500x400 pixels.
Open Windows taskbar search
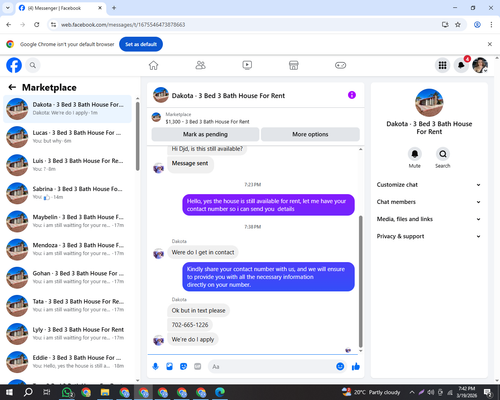pos(28,392)
